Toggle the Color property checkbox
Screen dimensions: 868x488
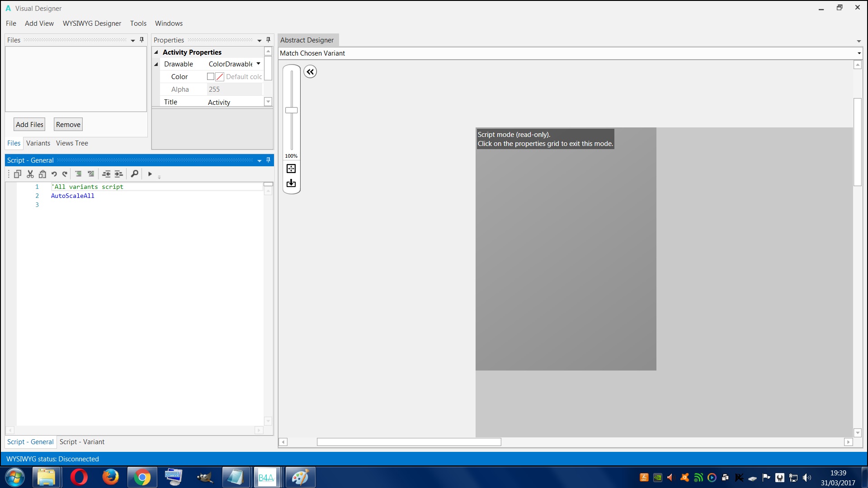pyautogui.click(x=210, y=77)
